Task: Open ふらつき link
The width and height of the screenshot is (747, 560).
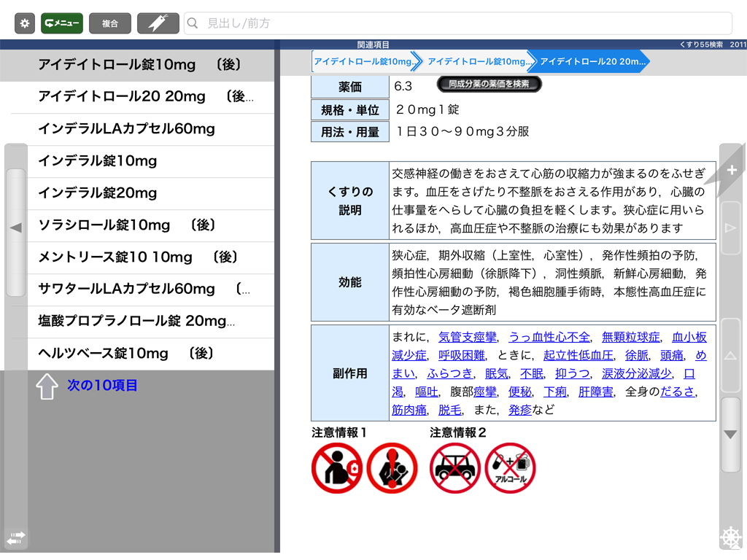Action: tap(449, 373)
